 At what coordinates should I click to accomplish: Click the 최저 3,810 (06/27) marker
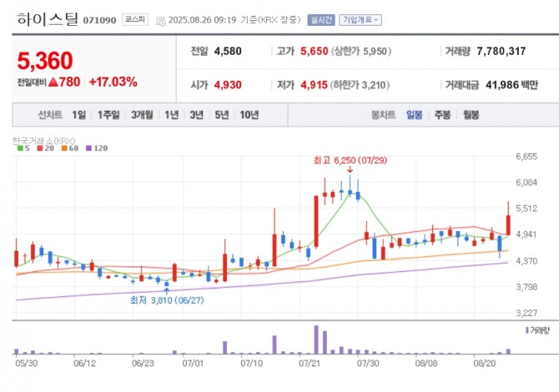[167, 300]
